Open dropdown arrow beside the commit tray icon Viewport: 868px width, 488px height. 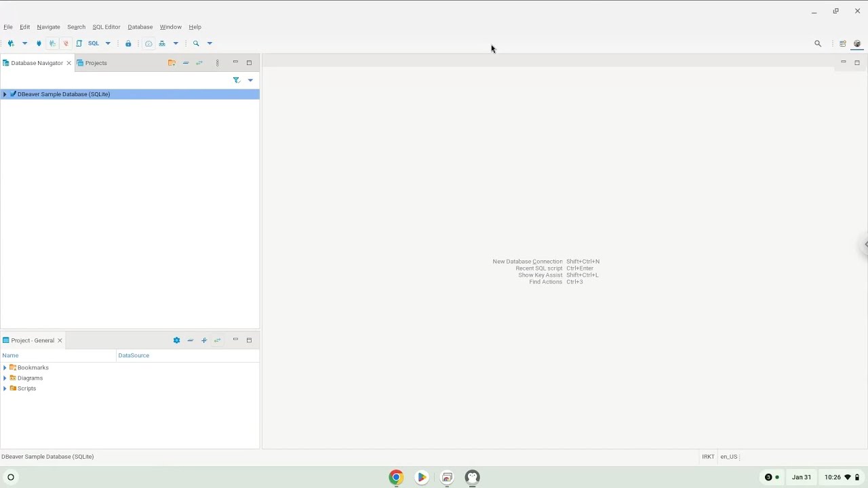(x=176, y=43)
